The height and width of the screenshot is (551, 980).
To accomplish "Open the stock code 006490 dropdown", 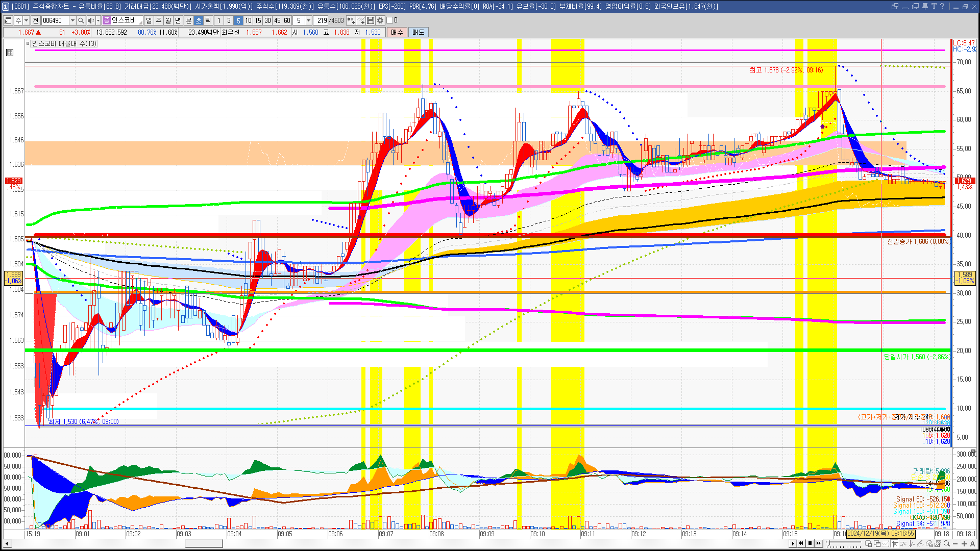I will pyautogui.click(x=72, y=20).
